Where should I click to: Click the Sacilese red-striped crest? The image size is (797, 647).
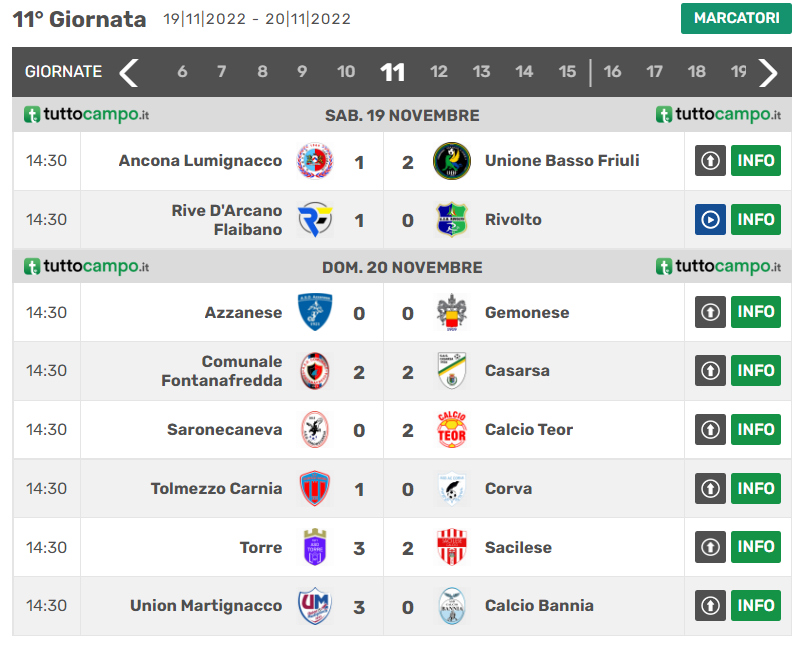[451, 547]
